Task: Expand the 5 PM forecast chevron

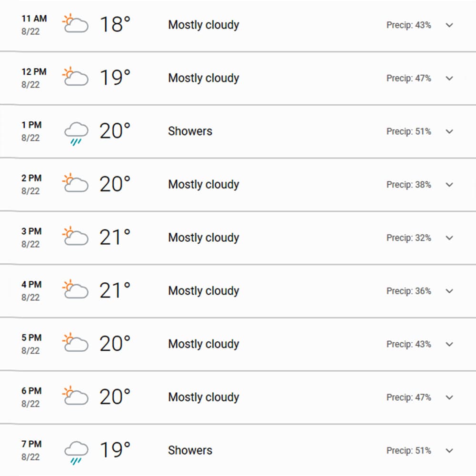Action: pyautogui.click(x=449, y=344)
